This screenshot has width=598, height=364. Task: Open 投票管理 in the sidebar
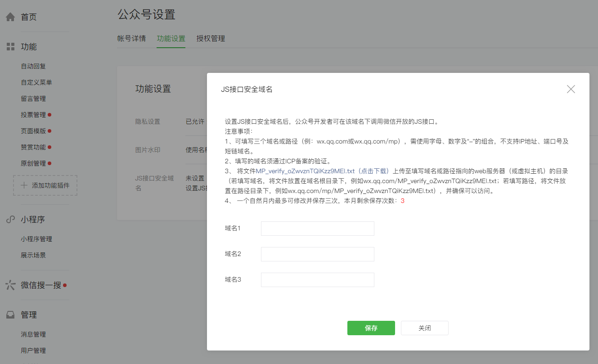[33, 115]
